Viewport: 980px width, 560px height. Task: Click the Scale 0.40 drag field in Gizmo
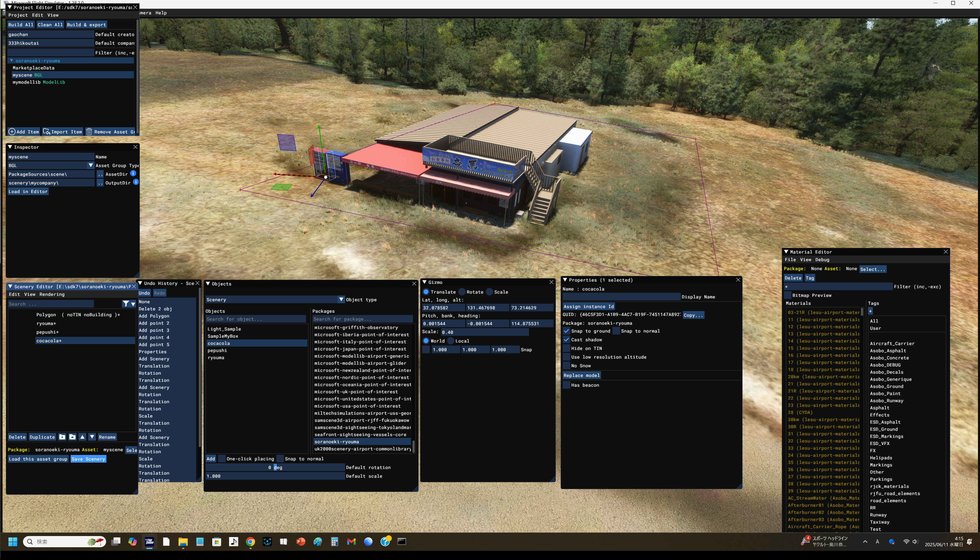pyautogui.click(x=485, y=332)
